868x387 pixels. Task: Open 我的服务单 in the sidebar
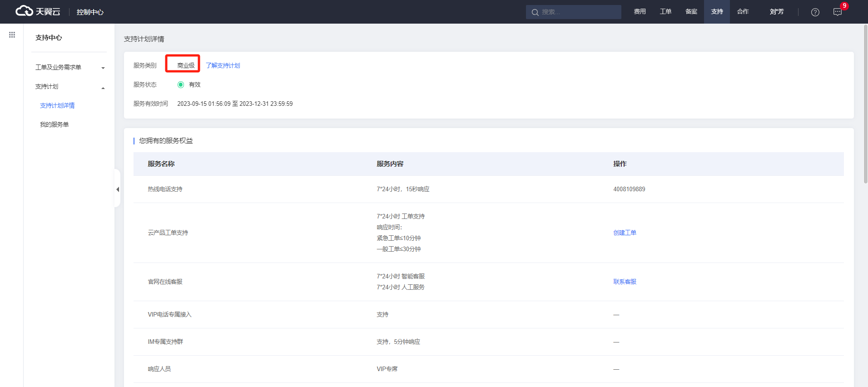pyautogui.click(x=55, y=124)
